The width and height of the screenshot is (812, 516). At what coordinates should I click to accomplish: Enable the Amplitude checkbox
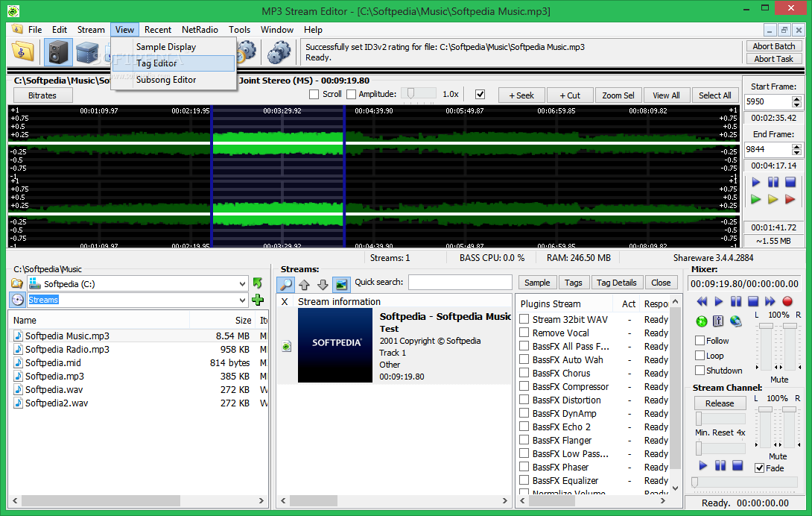[351, 95]
